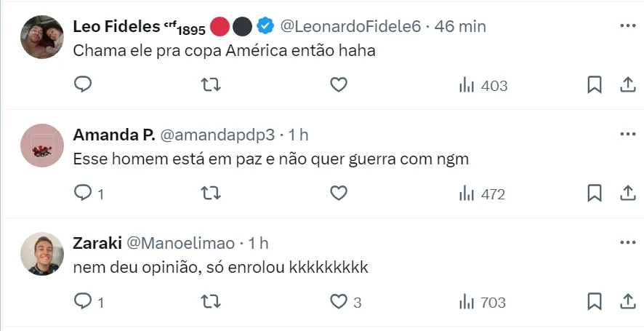Reply to Amanda P.'s tweet
Image resolution: width=644 pixels, height=331 pixels.
(x=83, y=194)
